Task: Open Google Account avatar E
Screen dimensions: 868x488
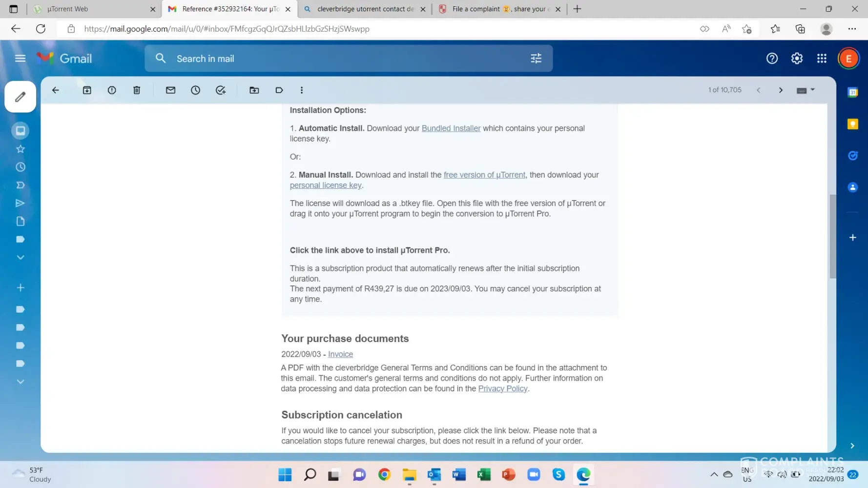Action: (848, 59)
